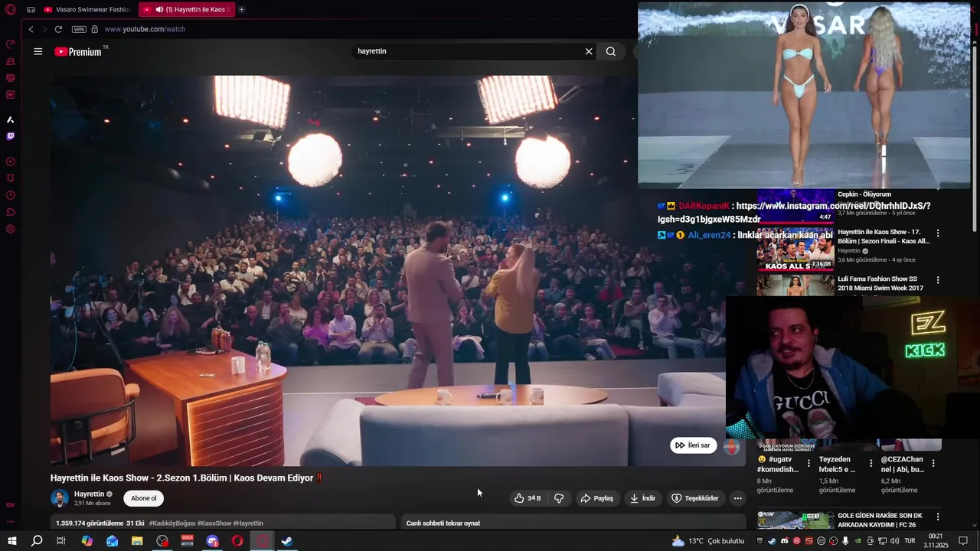
Task: Switch to Vasaro Swimwear Fashion tab
Action: (87, 10)
